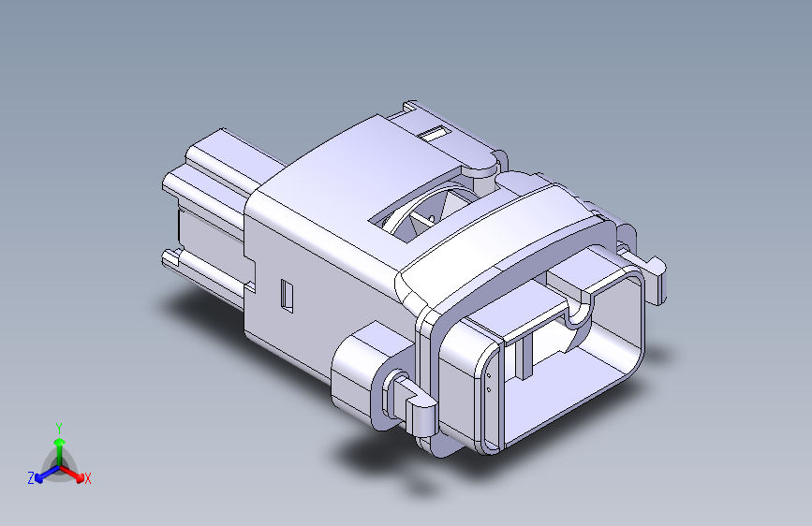Click the blue Z axis arrow of the orientation triad

point(47,474)
